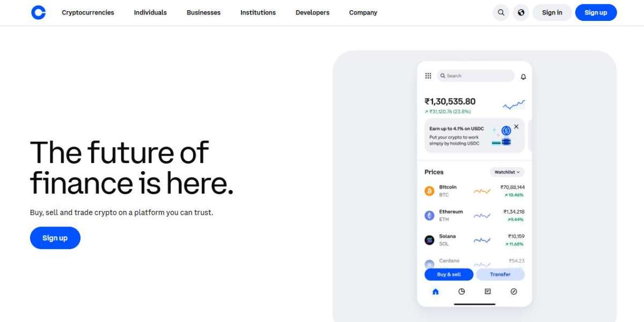The height and width of the screenshot is (322, 644).
Task: Open the search magnifier icon in header
Action: pos(501,12)
